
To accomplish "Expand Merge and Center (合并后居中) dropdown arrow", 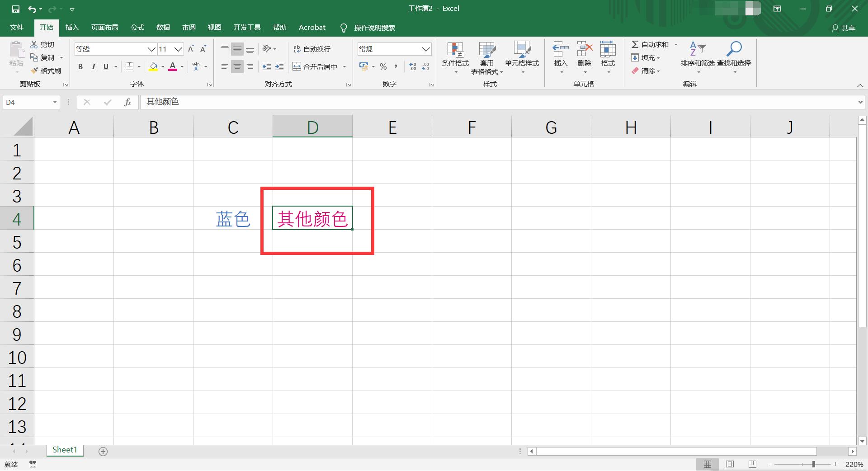I will (344, 66).
